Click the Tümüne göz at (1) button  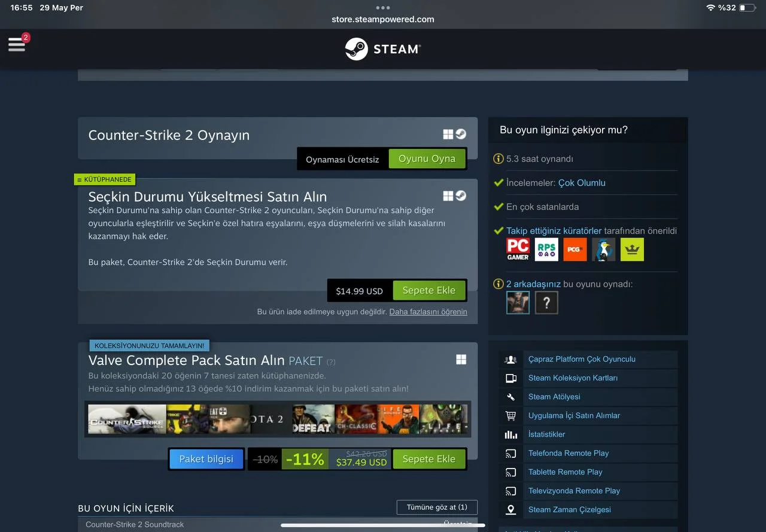(437, 507)
